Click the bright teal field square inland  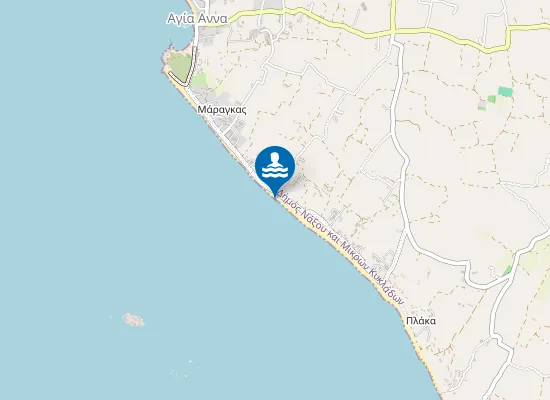coord(505,92)
